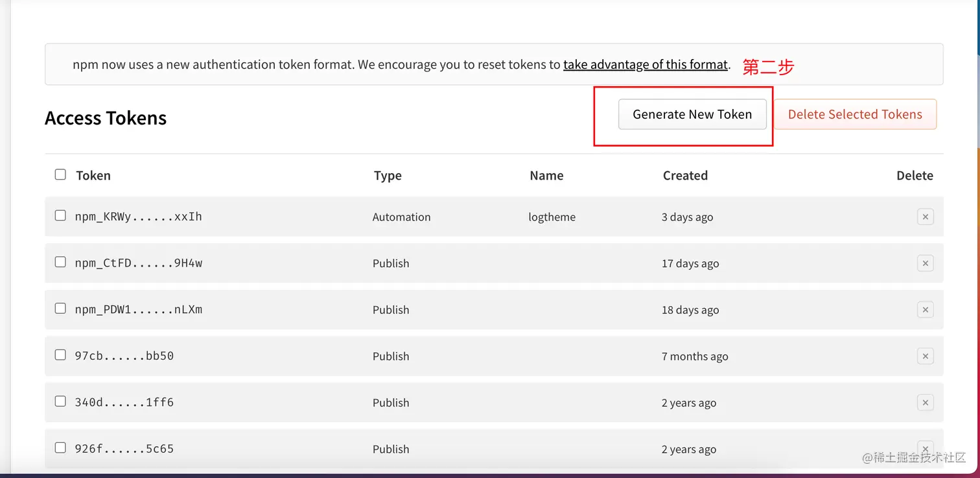980x478 pixels.
Task: Tick the checkbox for token npm_PDW1......nLXm
Action: 60,309
